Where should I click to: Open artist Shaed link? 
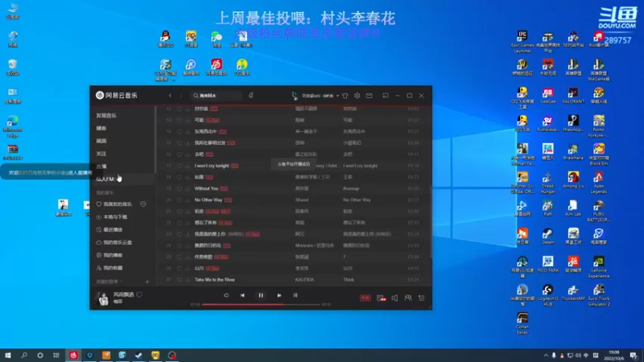click(301, 200)
